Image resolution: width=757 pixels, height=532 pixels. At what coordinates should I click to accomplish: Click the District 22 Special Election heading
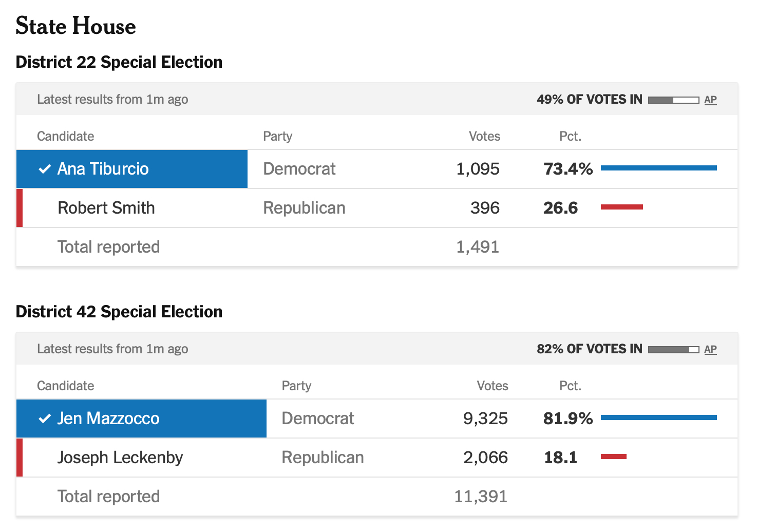[x=119, y=62]
